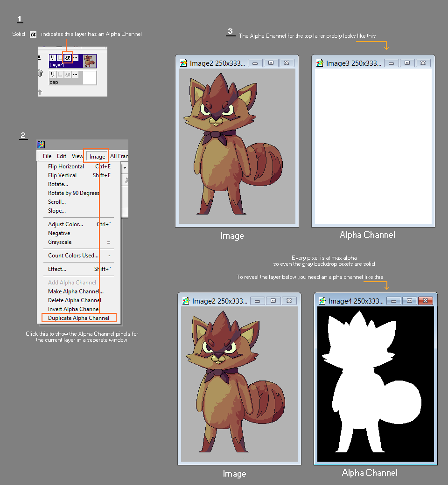Toggle the L icon on Layer1

(x=60, y=58)
